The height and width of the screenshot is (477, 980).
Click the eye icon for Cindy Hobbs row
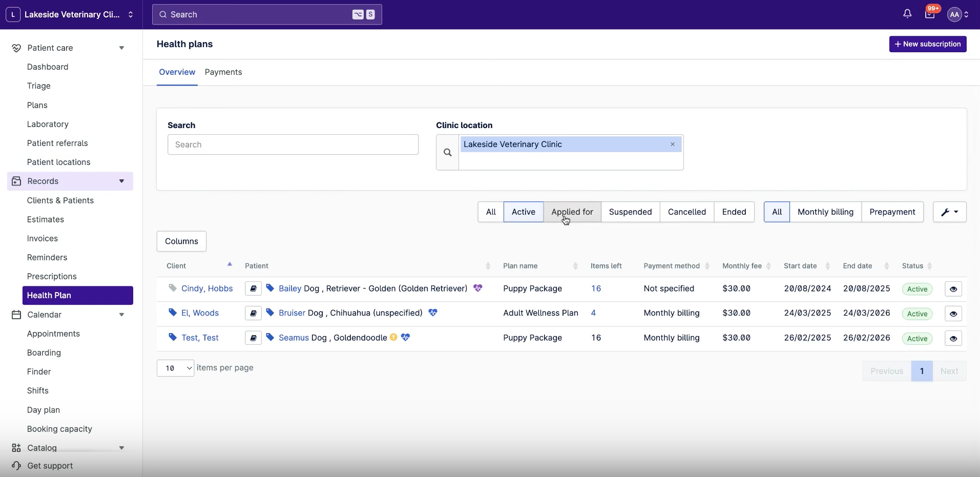[953, 289]
